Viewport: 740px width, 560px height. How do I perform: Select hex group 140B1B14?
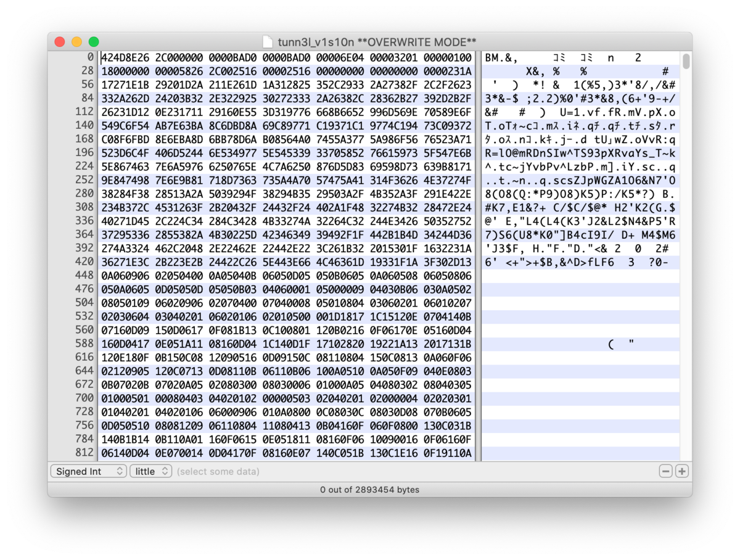[x=125, y=439]
